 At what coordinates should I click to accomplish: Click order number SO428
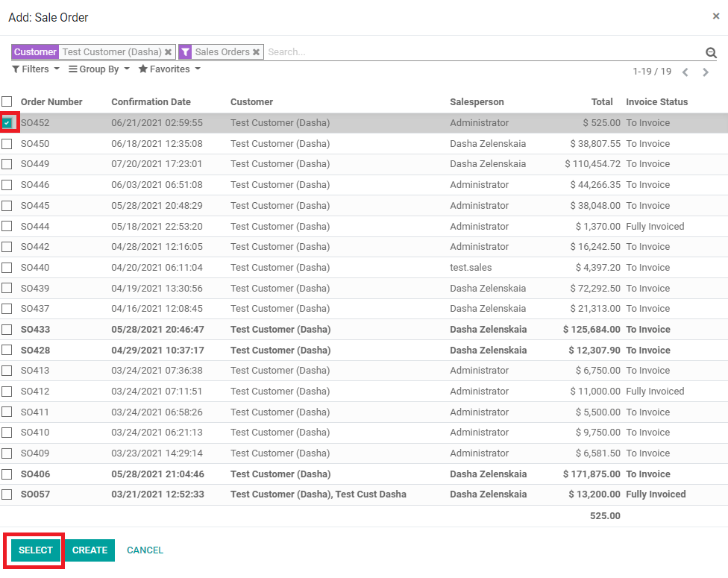(35, 350)
